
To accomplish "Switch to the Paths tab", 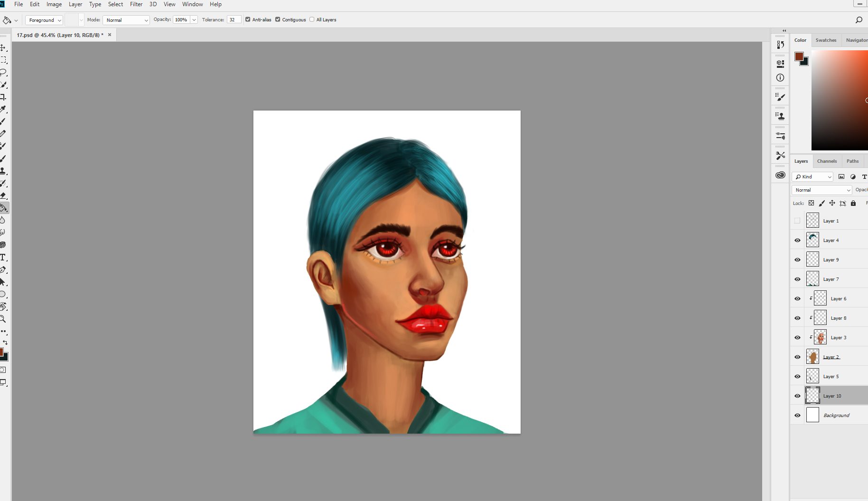I will (x=852, y=161).
